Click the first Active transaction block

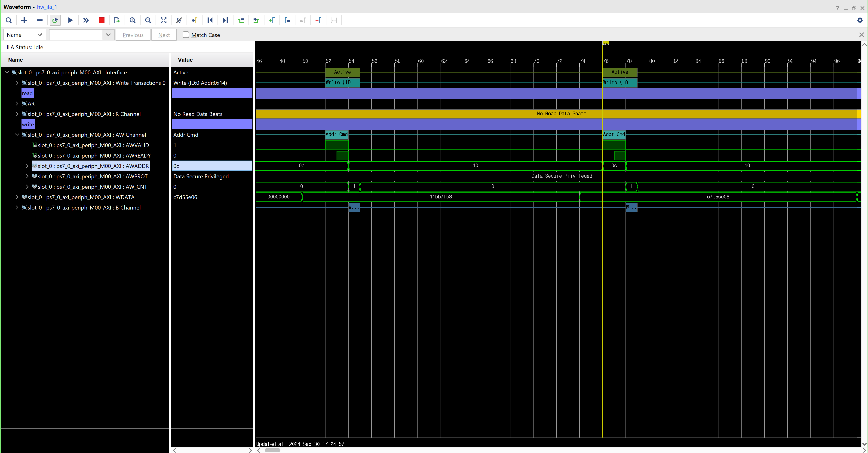(x=342, y=72)
